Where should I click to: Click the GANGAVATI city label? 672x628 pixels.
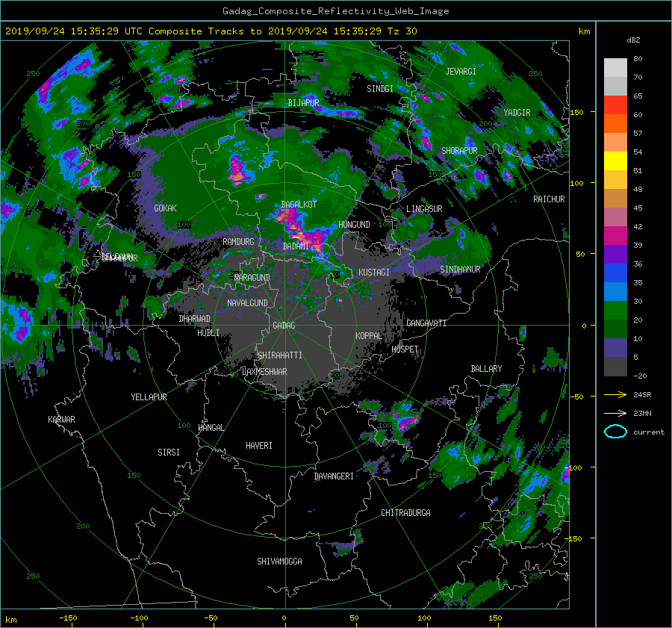tap(426, 323)
